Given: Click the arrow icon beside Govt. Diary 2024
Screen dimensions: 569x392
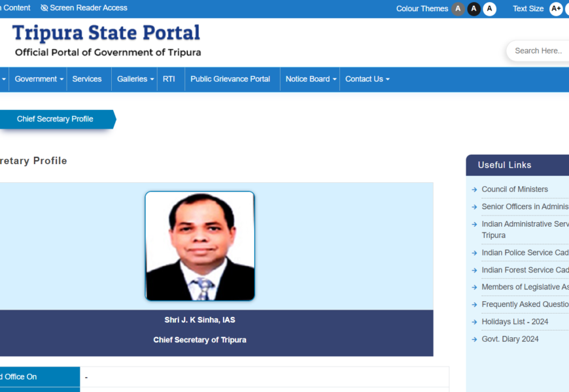Looking at the screenshot, I should [475, 339].
